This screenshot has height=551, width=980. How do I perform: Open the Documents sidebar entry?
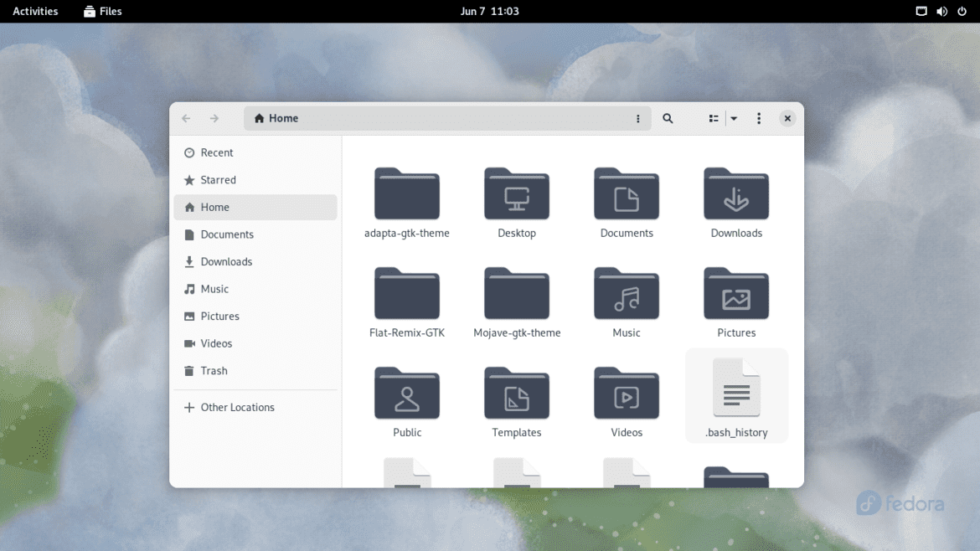point(227,234)
